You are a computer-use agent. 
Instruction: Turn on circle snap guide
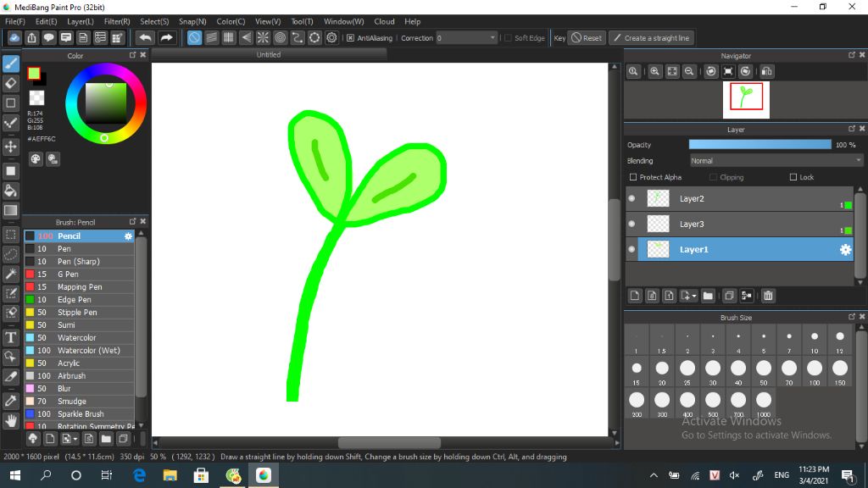(280, 38)
